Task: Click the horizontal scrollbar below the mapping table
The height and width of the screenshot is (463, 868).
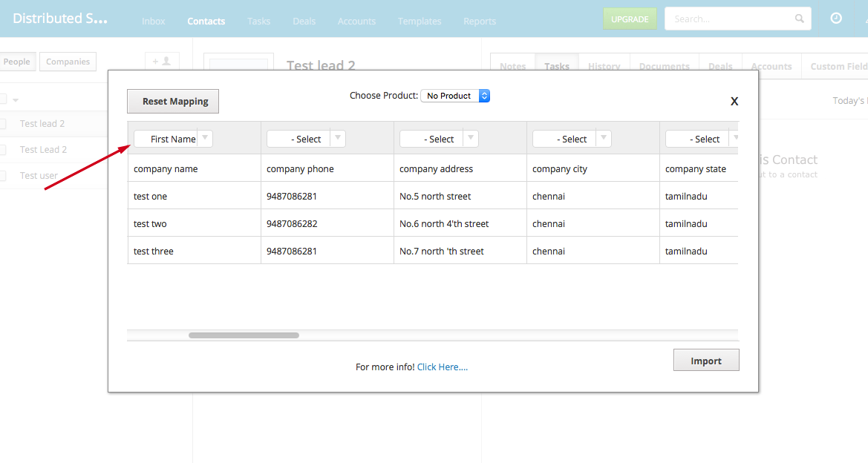Action: [x=244, y=335]
